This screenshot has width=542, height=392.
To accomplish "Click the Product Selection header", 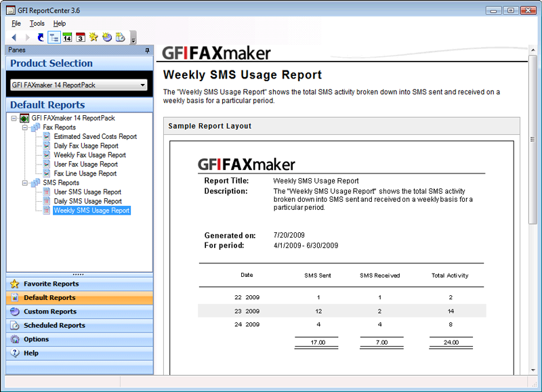I will [79, 64].
